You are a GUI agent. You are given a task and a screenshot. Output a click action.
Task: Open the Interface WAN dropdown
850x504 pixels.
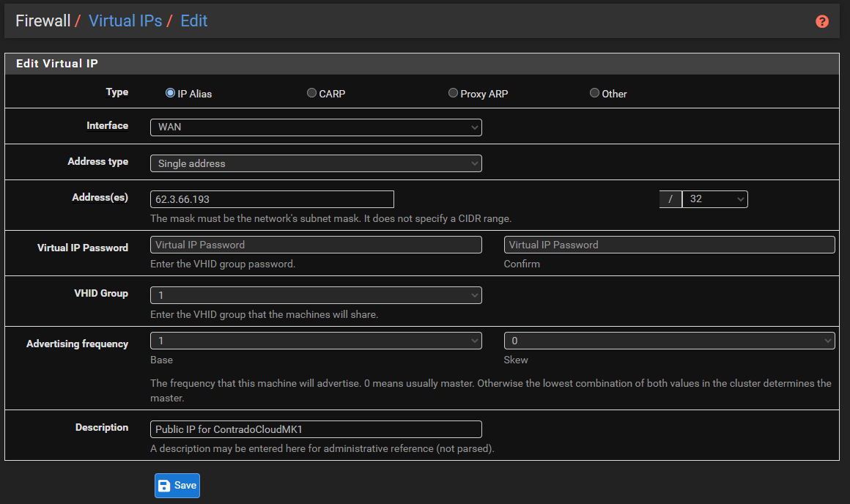click(x=316, y=127)
